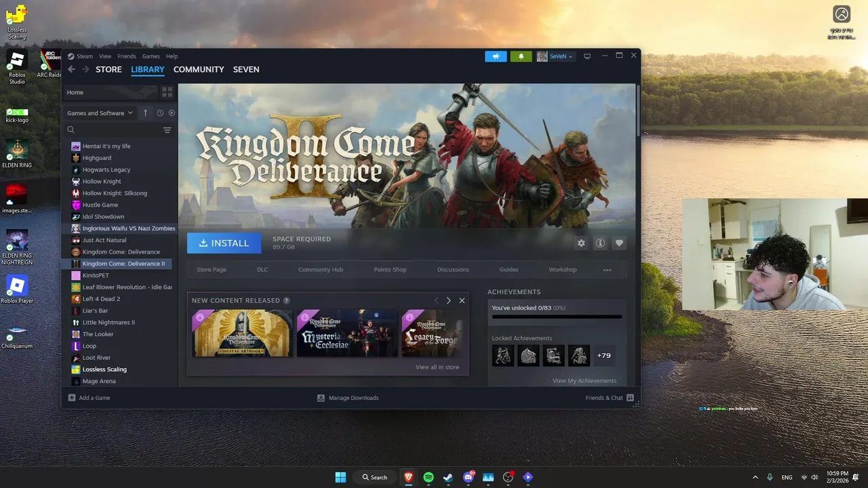The width and height of the screenshot is (868, 488).
Task: Open the Games menu
Action: pyautogui.click(x=151, y=56)
